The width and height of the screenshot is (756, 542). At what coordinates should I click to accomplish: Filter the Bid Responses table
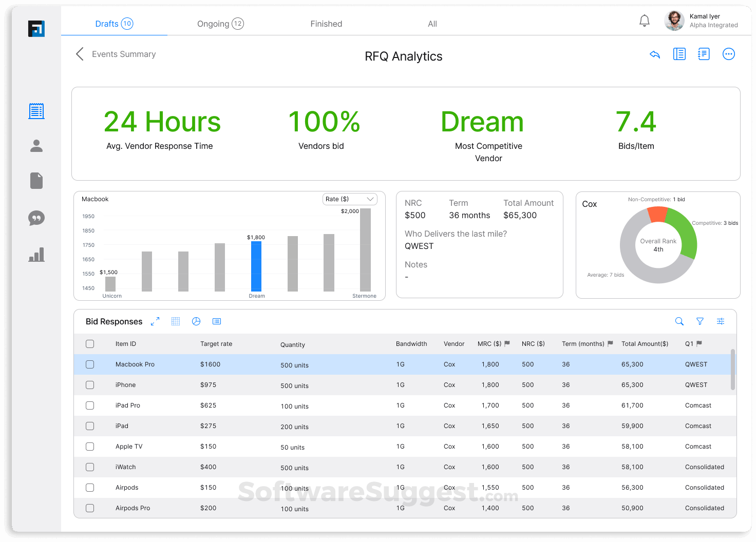[x=700, y=321]
